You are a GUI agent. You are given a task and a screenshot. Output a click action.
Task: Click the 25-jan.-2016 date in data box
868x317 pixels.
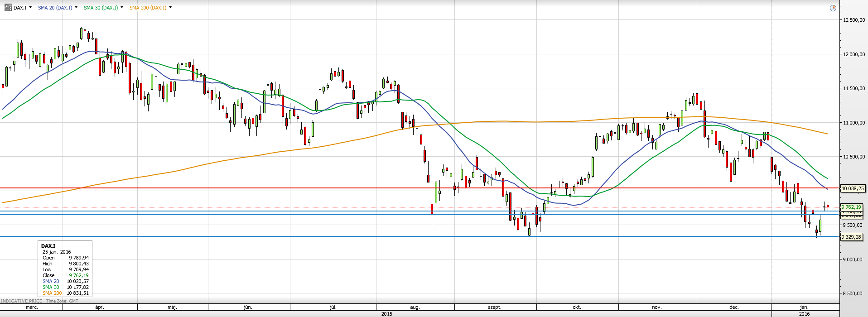(57, 252)
